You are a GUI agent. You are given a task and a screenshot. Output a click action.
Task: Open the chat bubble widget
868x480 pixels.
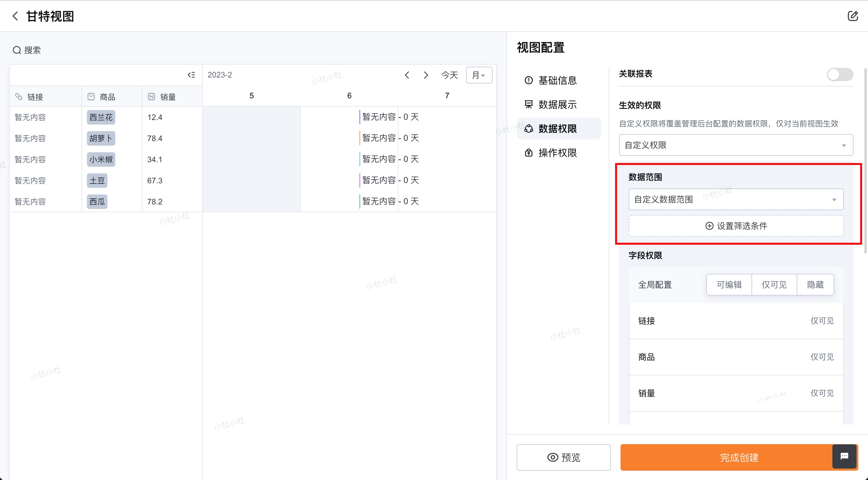(x=844, y=456)
